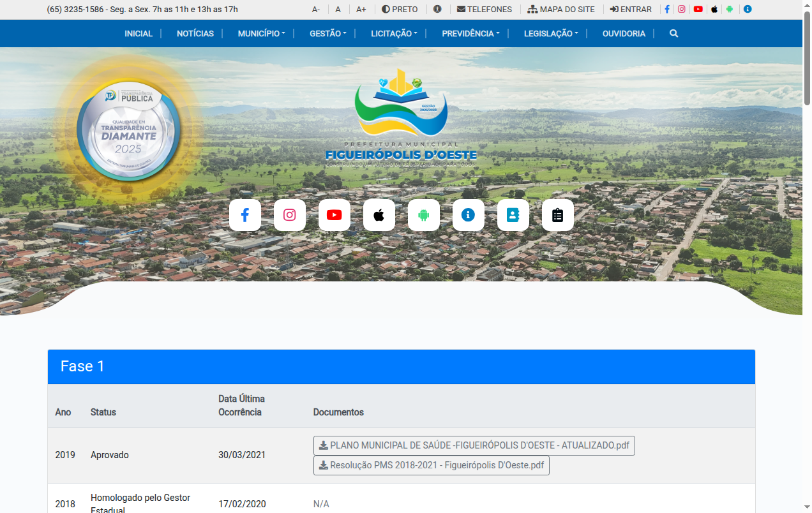812x513 pixels.
Task: Open contacts book tile in banner
Action: 513,215
